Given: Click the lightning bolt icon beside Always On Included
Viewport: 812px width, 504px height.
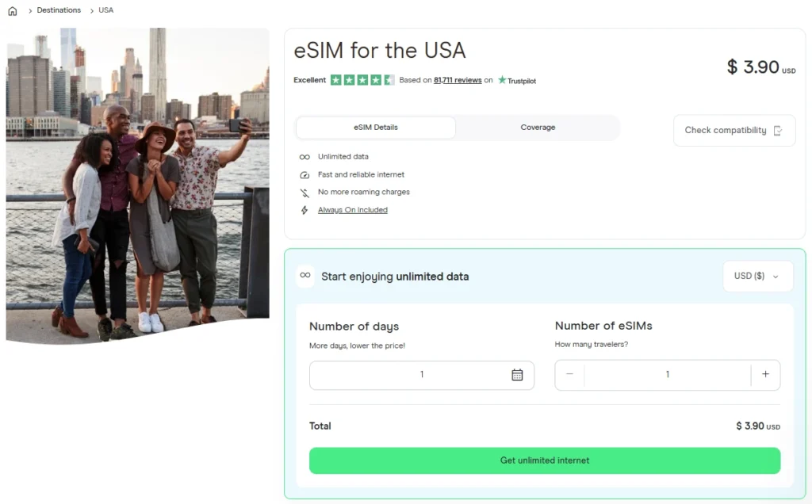Looking at the screenshot, I should click(x=304, y=209).
